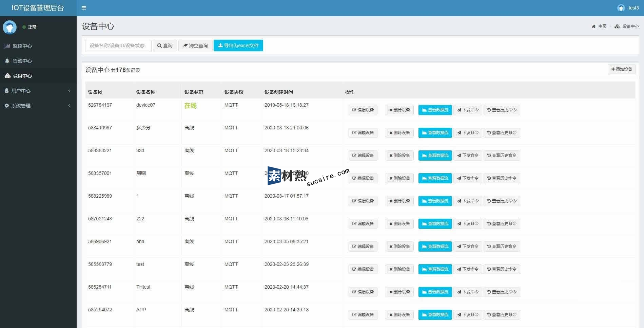Screen dimensions: 644x328
Task: Toggle the sidebar hamburger menu
Action: (84, 8)
